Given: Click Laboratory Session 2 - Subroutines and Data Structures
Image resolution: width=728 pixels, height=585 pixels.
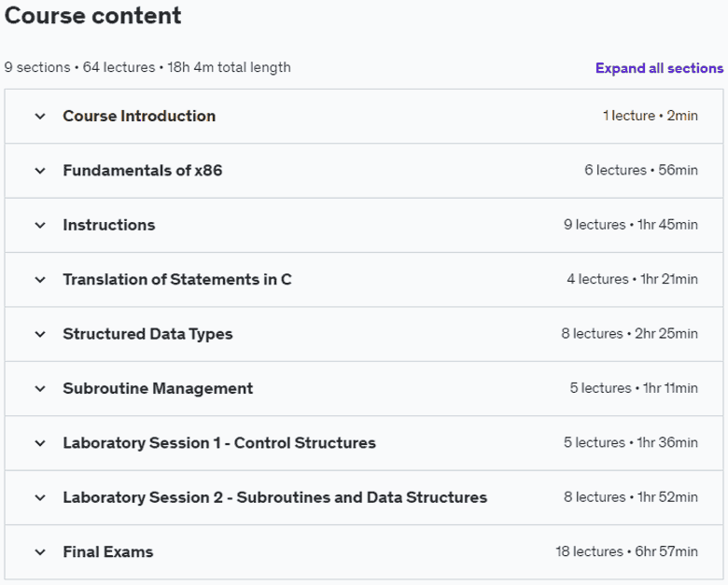Looking at the screenshot, I should (x=274, y=497).
